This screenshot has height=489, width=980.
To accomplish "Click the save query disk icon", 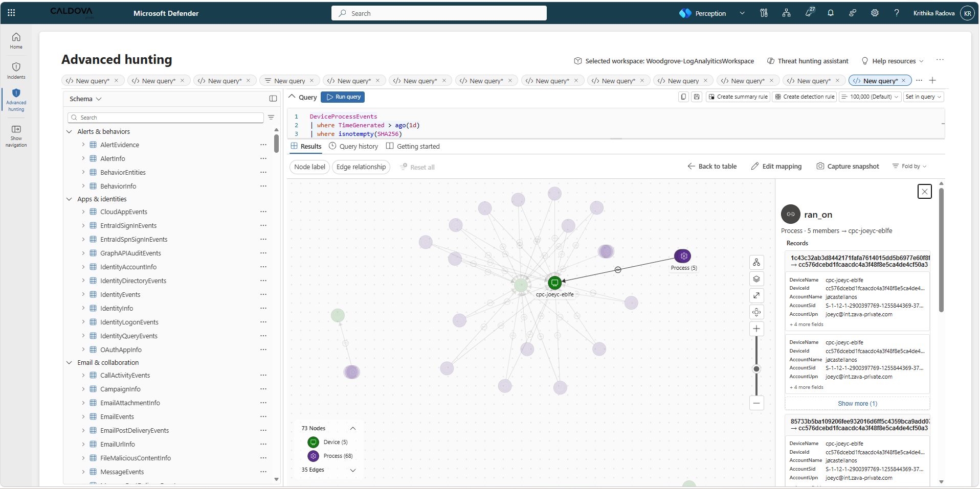I will pyautogui.click(x=697, y=97).
